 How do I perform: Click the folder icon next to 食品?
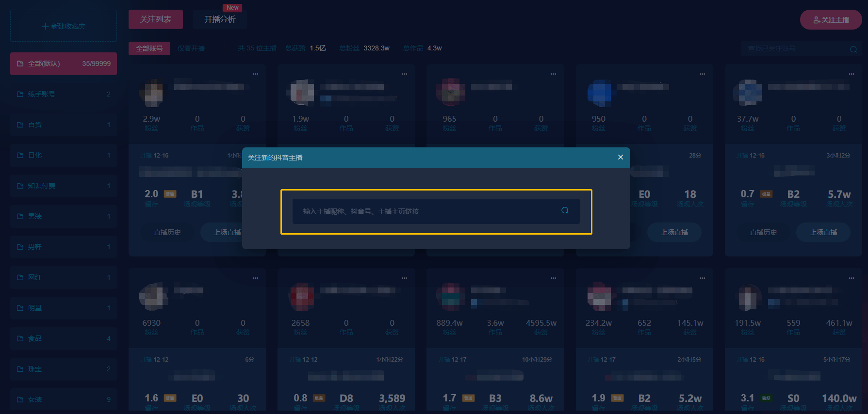click(x=20, y=338)
